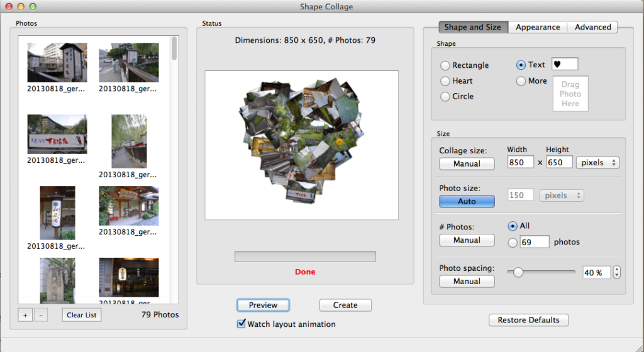Select the Rectangle shape option
The width and height of the screenshot is (644, 352).
[445, 65]
